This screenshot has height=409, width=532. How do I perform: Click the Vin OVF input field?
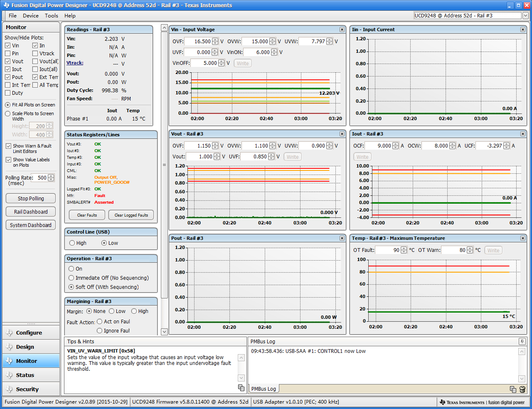coord(198,42)
